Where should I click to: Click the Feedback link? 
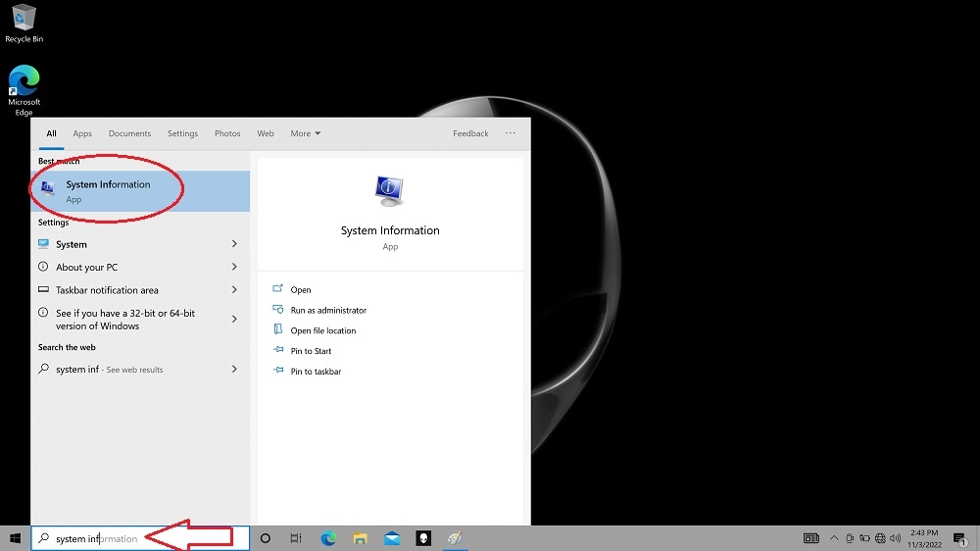(470, 133)
